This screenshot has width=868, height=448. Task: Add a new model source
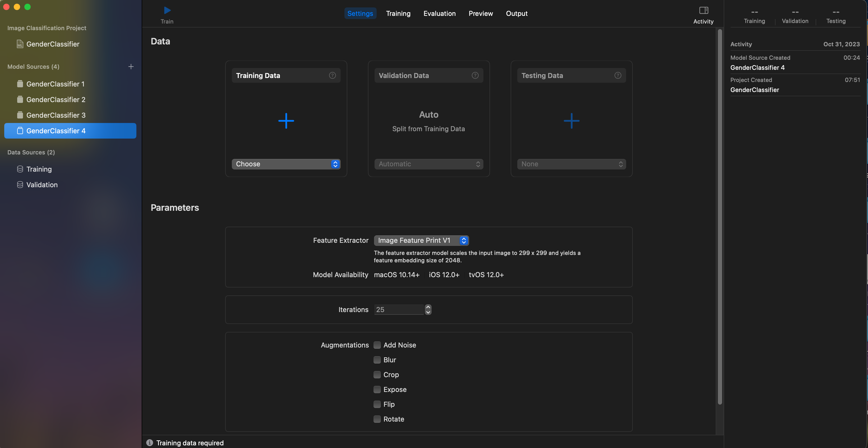pyautogui.click(x=131, y=67)
